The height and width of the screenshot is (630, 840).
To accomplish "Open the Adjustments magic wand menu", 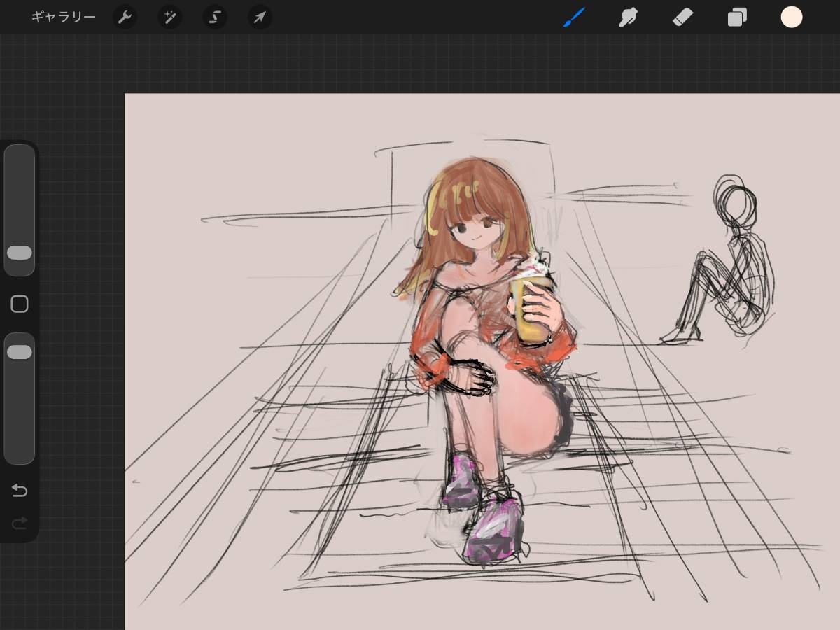I will tap(169, 17).
